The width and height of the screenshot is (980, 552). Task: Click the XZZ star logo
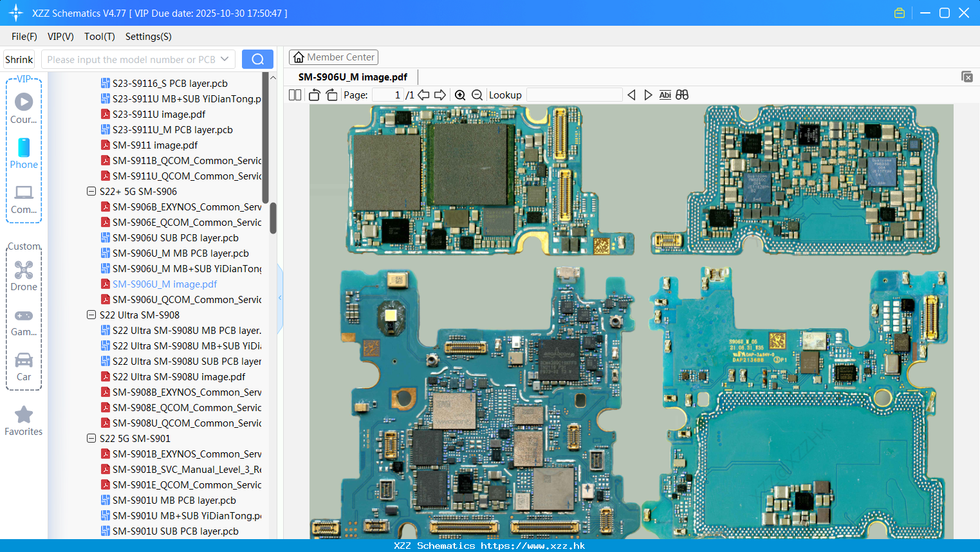tap(16, 13)
